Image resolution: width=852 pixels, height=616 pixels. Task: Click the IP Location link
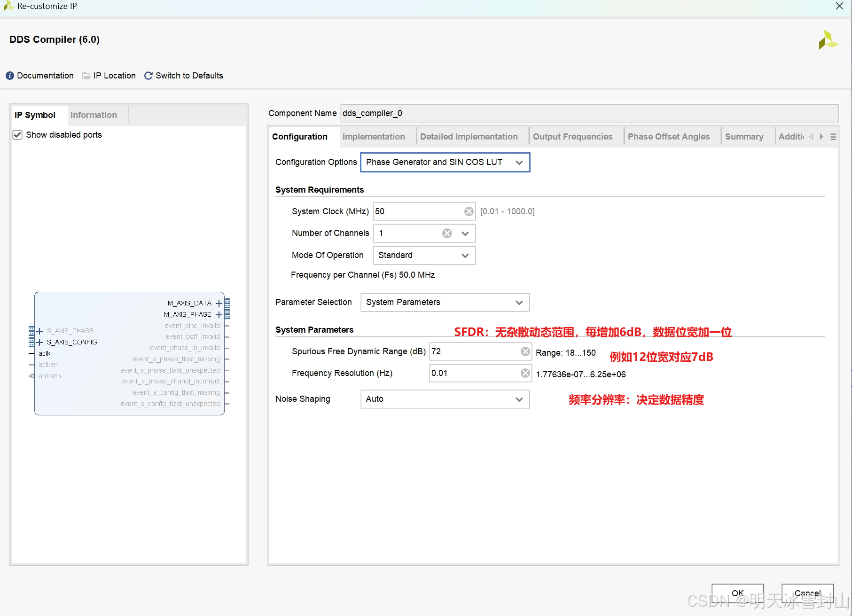114,76
